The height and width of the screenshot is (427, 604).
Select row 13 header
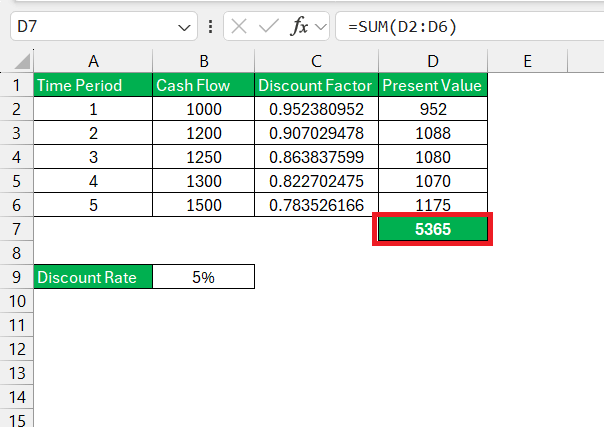(17, 373)
